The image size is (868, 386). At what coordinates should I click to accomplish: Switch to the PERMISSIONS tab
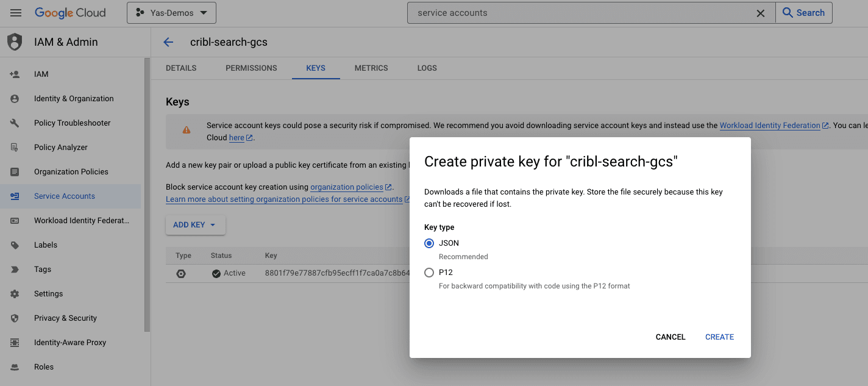pyautogui.click(x=251, y=68)
